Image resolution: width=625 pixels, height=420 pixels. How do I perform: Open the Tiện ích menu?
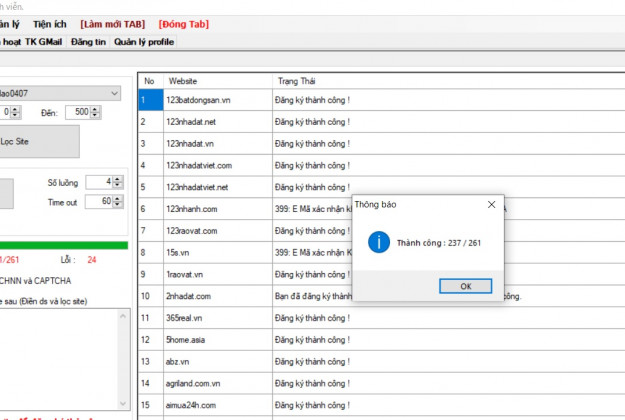78,23
